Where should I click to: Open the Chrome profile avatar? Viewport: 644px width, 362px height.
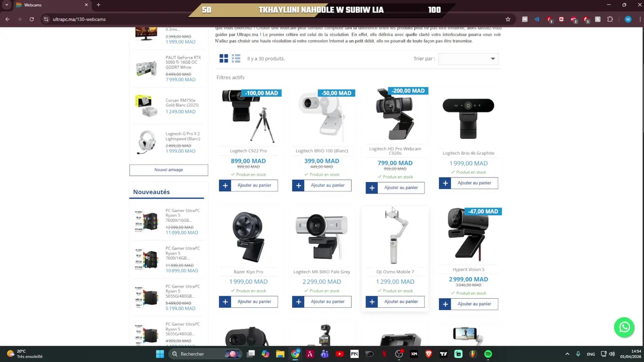click(x=628, y=19)
